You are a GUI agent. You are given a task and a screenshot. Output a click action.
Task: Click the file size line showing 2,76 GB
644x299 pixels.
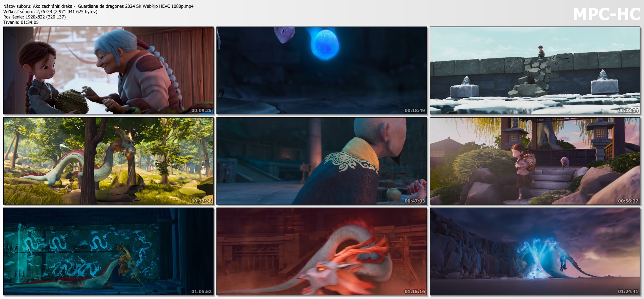click(50, 11)
